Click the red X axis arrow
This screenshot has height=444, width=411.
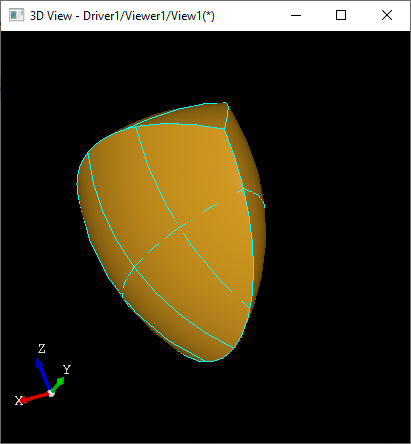point(34,397)
